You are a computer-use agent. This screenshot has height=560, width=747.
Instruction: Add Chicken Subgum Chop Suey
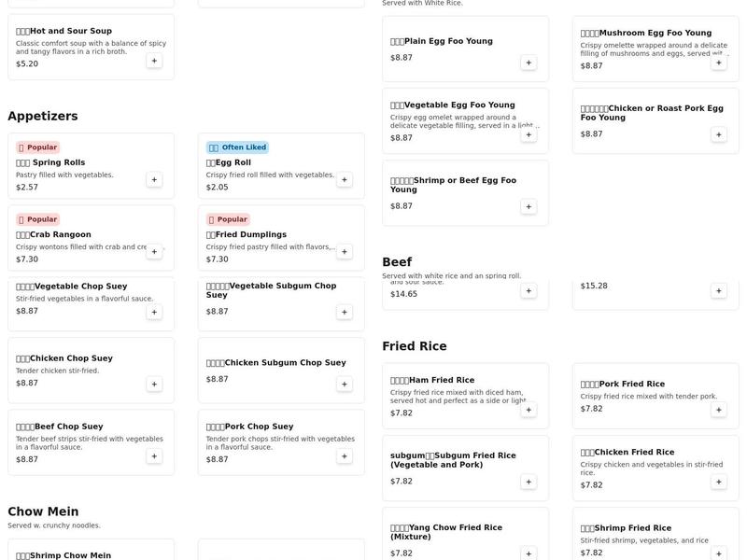coord(345,384)
